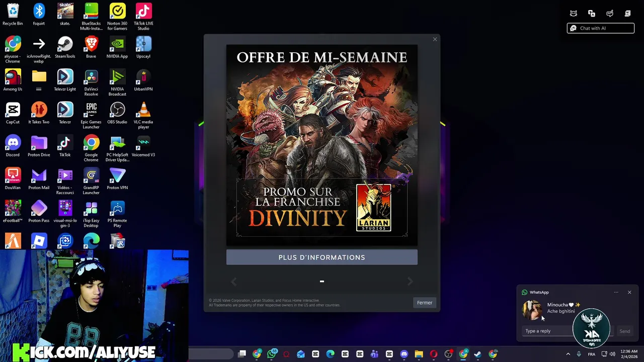
Task: Open the Upscayl desktop icon
Action: pyautogui.click(x=143, y=47)
